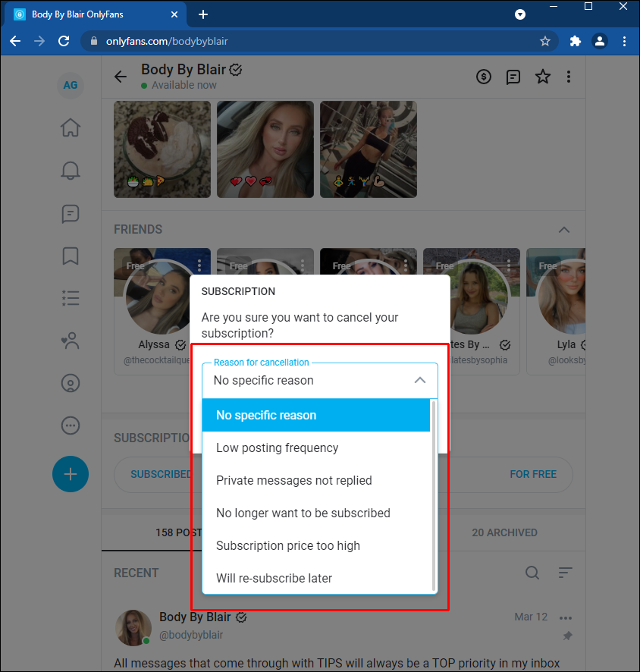The height and width of the screenshot is (672, 640).
Task: Open the Chrome tab search dropdown circle
Action: pos(520,14)
